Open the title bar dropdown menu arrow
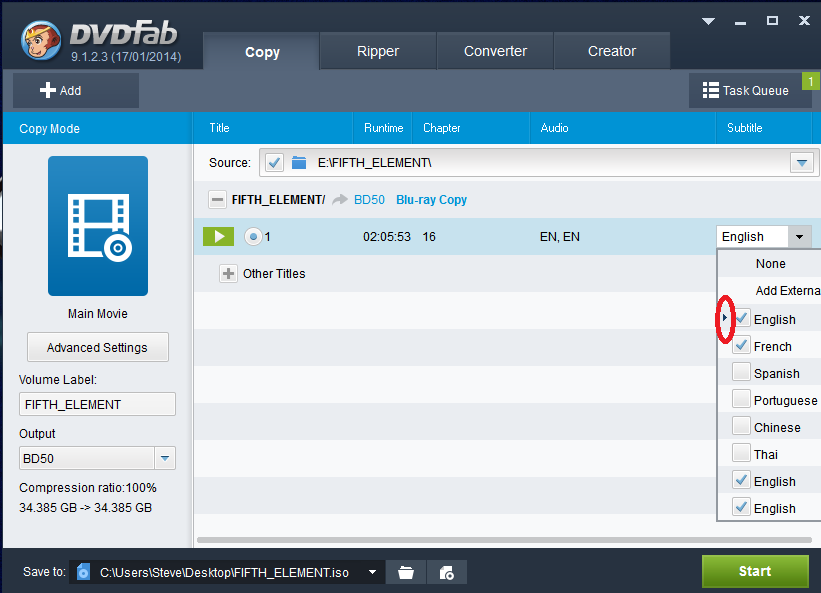The width and height of the screenshot is (821, 593). click(708, 21)
